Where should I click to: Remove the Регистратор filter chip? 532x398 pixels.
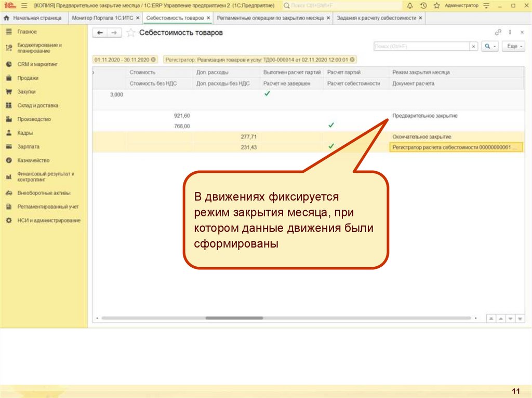tap(353, 60)
